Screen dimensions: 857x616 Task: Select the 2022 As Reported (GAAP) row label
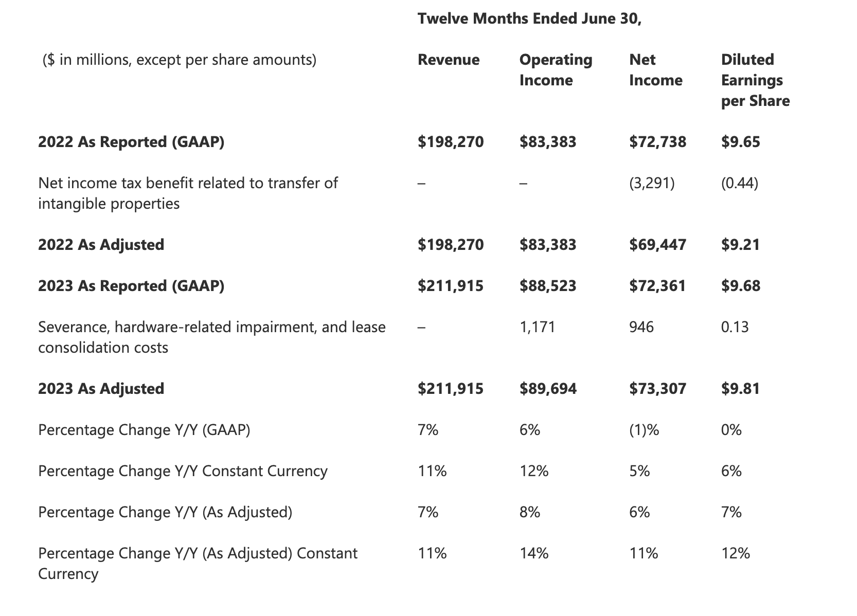pos(131,142)
